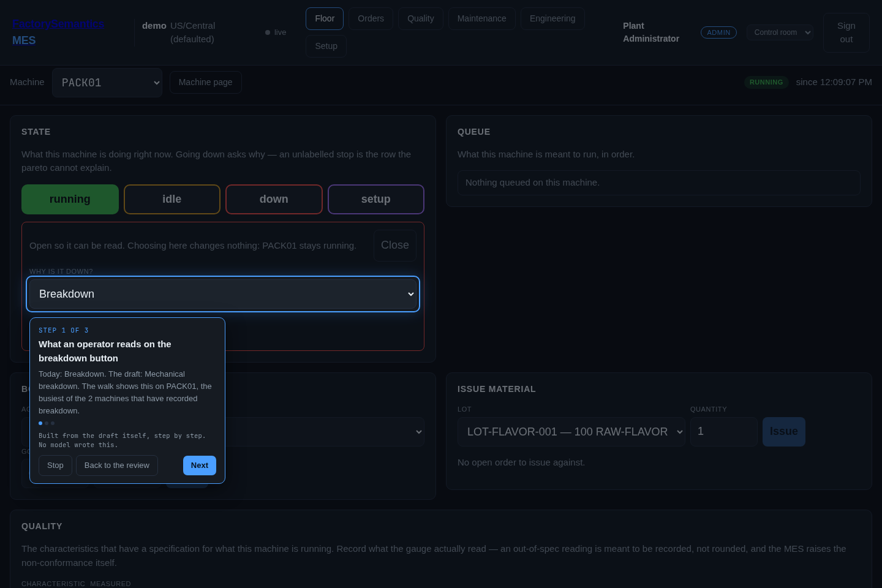Click 'No open order to issue against.'
The image size is (882, 588).
coord(521,462)
